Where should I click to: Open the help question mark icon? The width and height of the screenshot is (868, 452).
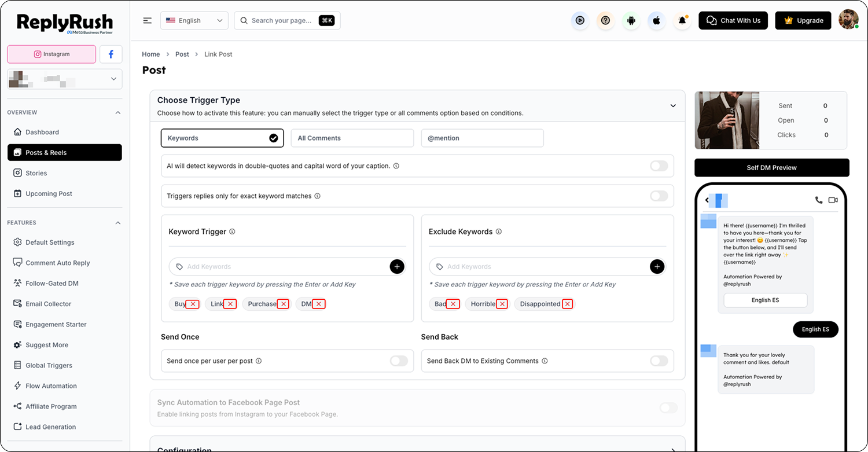point(605,21)
